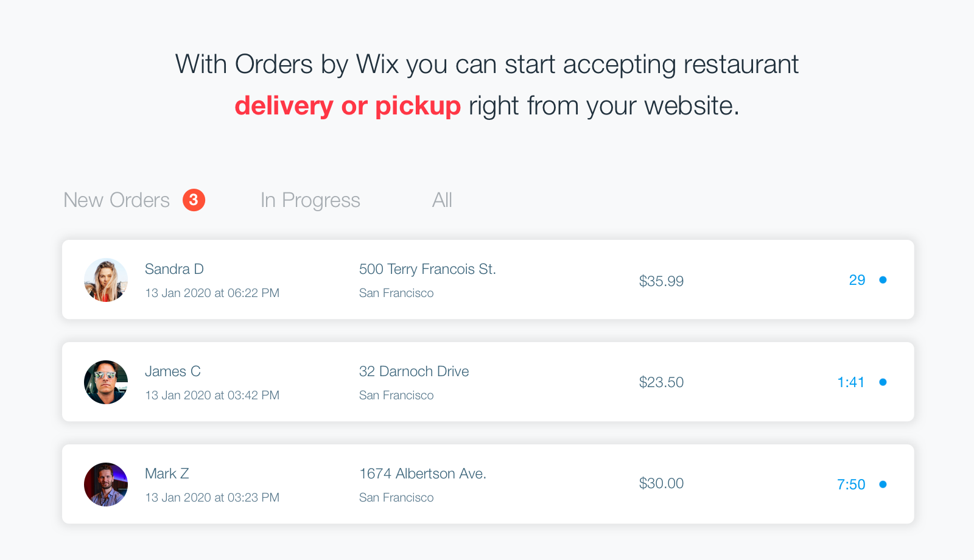Select the James C customer name
This screenshot has height=560, width=974.
(173, 371)
